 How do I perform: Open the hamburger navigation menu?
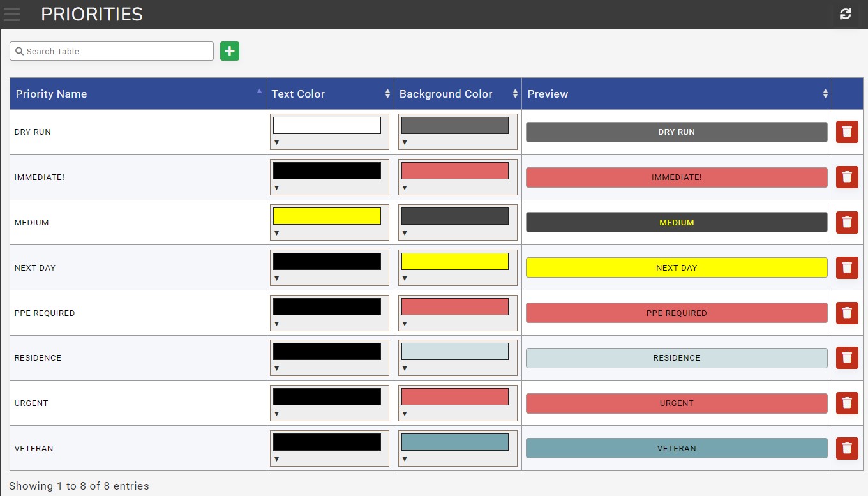11,14
